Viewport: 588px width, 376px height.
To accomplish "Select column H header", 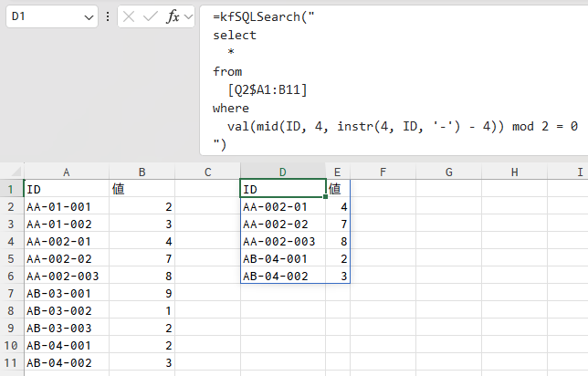I will [515, 172].
